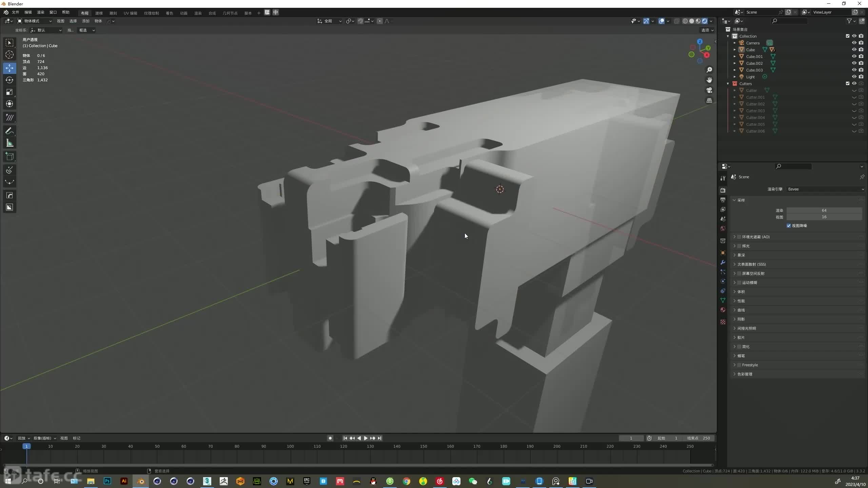This screenshot has height=488, width=868.
Task: Open the viewport Select (选择) menu
Action: 73,21
